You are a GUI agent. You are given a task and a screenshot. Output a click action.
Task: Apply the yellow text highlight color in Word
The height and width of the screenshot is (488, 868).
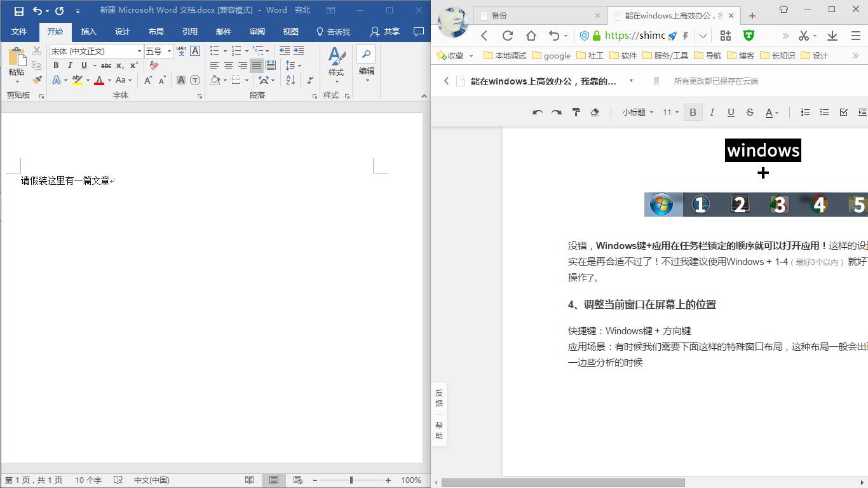click(78, 80)
